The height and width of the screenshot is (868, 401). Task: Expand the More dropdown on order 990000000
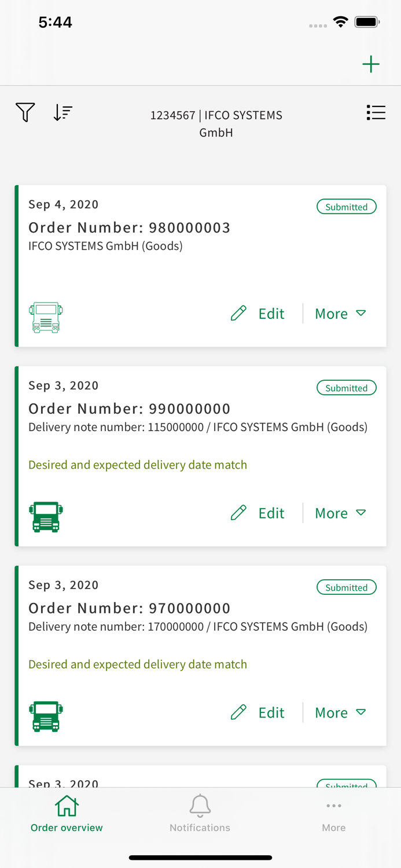click(x=340, y=513)
